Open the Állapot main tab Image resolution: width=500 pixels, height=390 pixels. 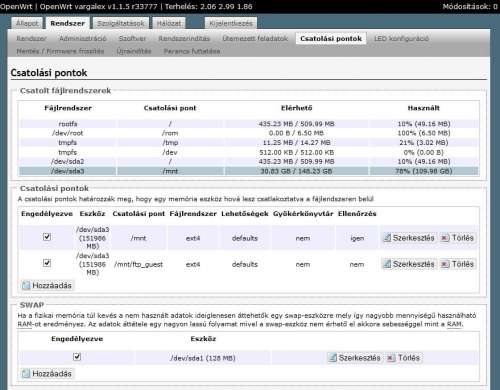point(27,23)
